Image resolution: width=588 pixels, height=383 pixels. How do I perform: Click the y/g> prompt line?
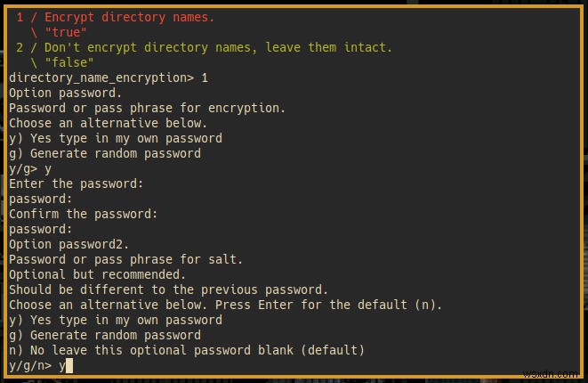coord(30,168)
